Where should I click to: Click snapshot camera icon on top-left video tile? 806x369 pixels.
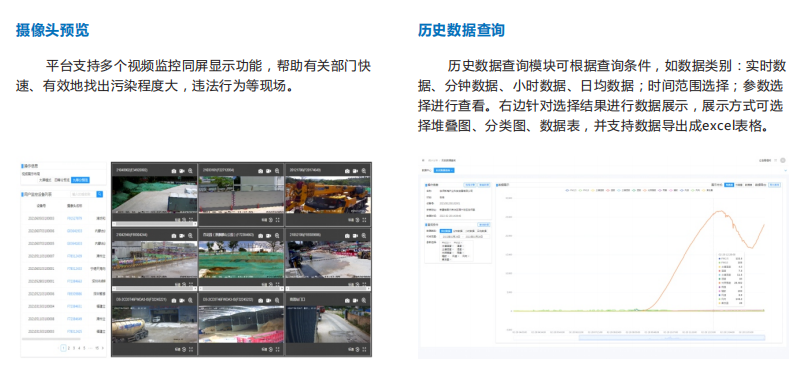(x=174, y=171)
